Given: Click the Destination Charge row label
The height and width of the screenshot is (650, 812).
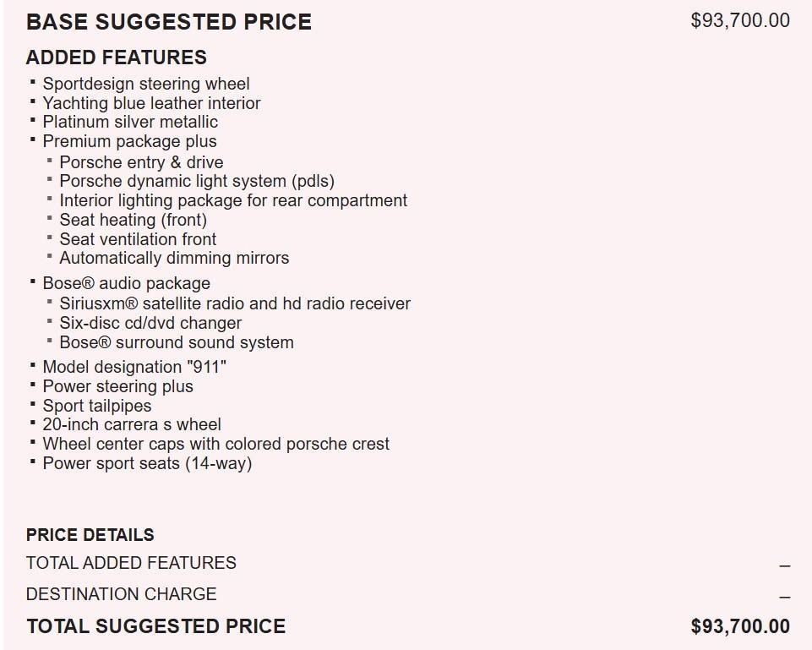Looking at the screenshot, I should (122, 594).
